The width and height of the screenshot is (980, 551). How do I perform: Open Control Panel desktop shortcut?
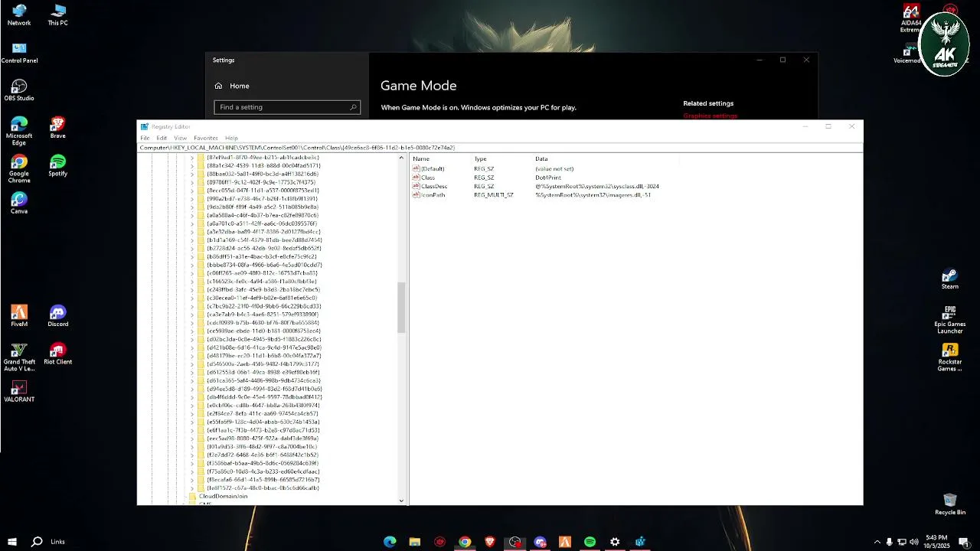click(19, 53)
